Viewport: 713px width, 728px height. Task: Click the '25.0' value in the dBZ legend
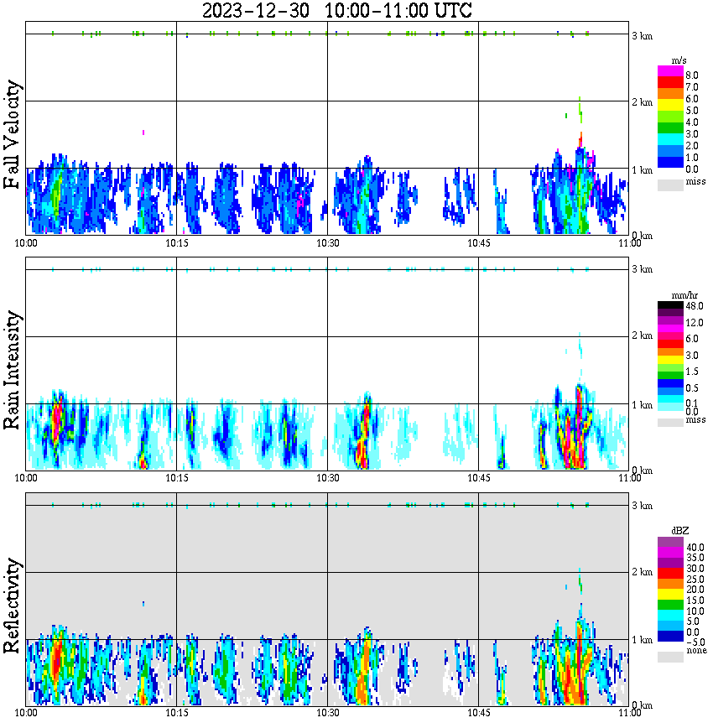click(695, 580)
